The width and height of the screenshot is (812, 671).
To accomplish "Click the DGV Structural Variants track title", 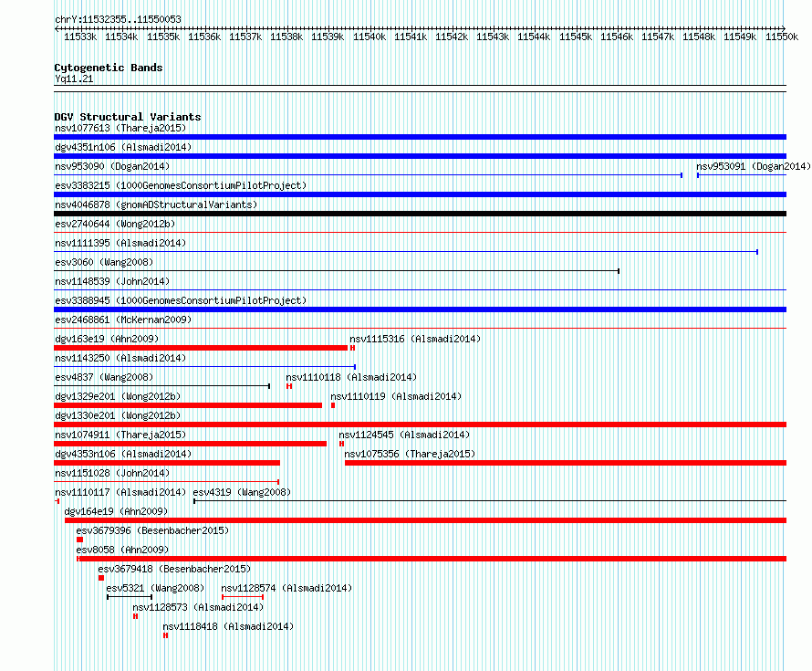I will (x=128, y=117).
